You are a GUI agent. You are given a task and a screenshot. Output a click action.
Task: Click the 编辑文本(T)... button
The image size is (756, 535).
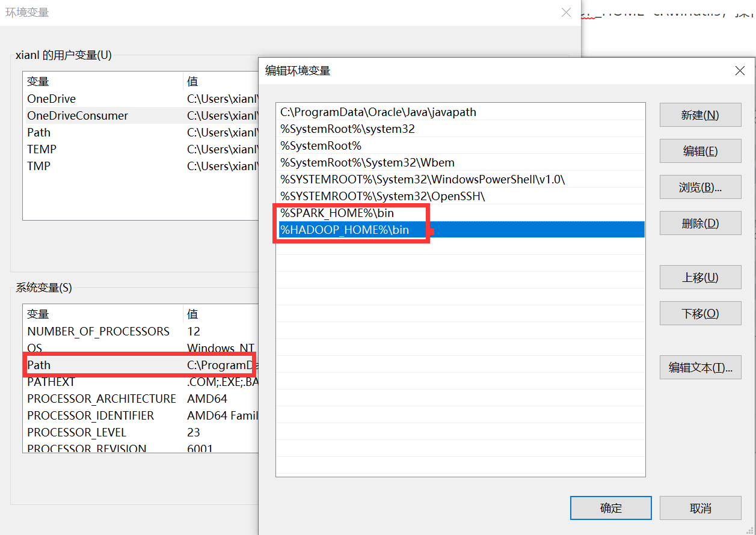tap(700, 367)
